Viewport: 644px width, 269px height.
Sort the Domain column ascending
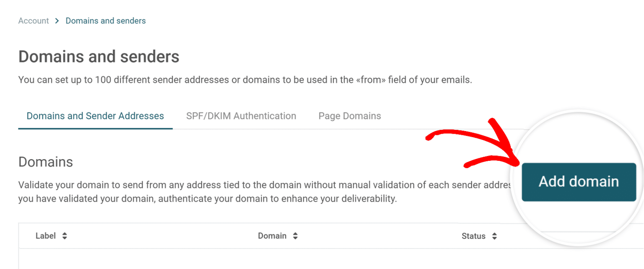[x=295, y=234]
